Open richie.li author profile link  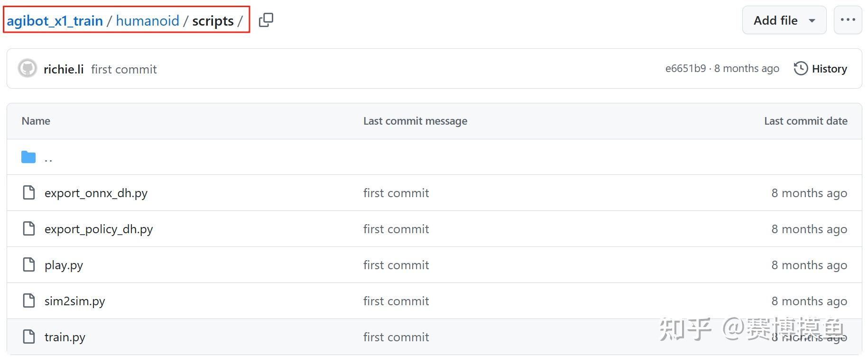64,69
